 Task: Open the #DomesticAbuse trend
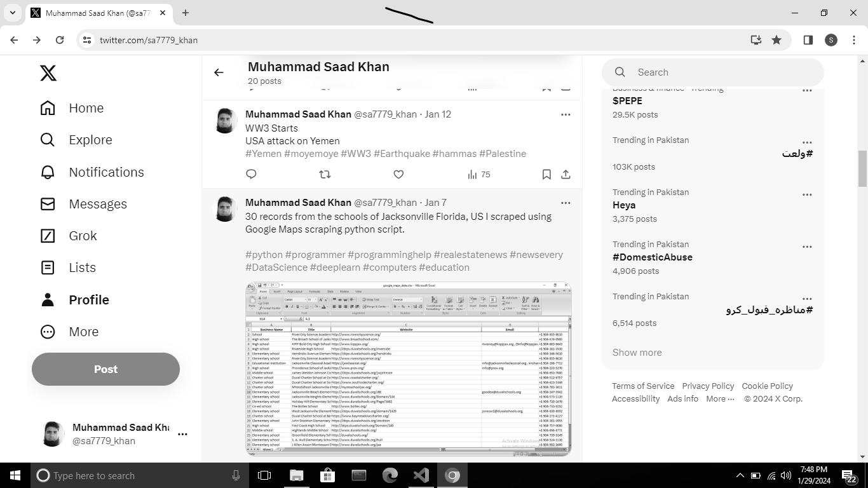[x=653, y=257]
